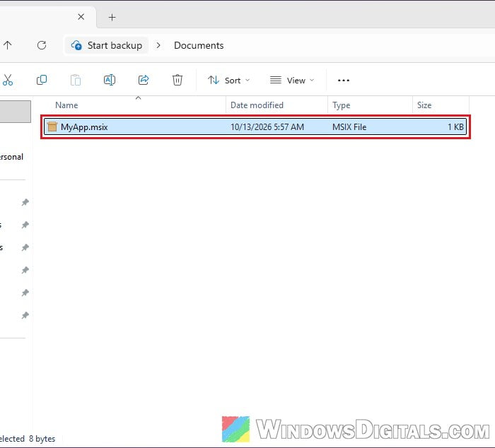Screen dimensions: 495x448
Task: Cut the selected file with scissors icon
Action: coord(8,80)
